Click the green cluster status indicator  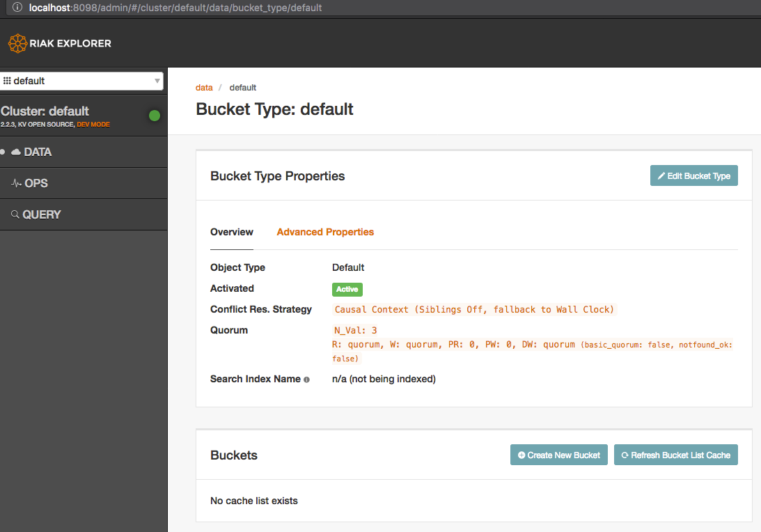(x=155, y=116)
